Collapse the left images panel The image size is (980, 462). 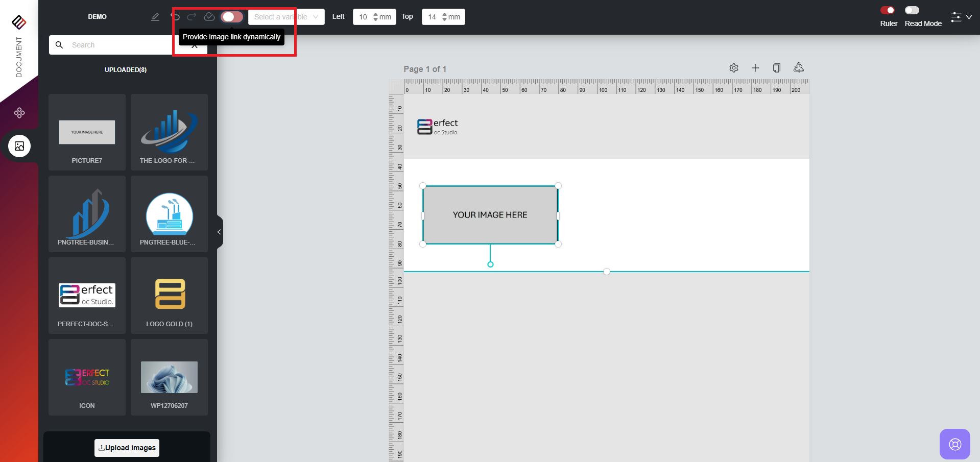(219, 232)
